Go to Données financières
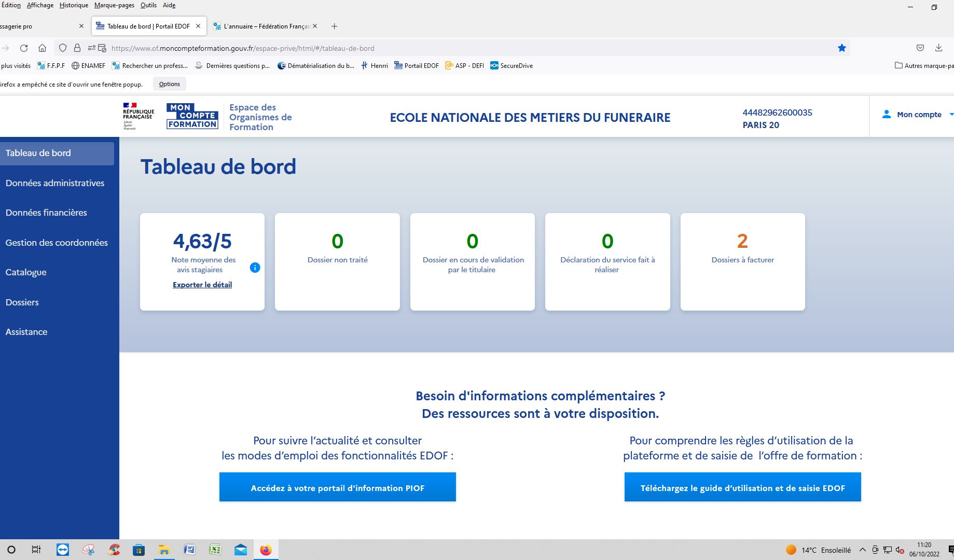This screenshot has height=560, width=954. tap(46, 213)
